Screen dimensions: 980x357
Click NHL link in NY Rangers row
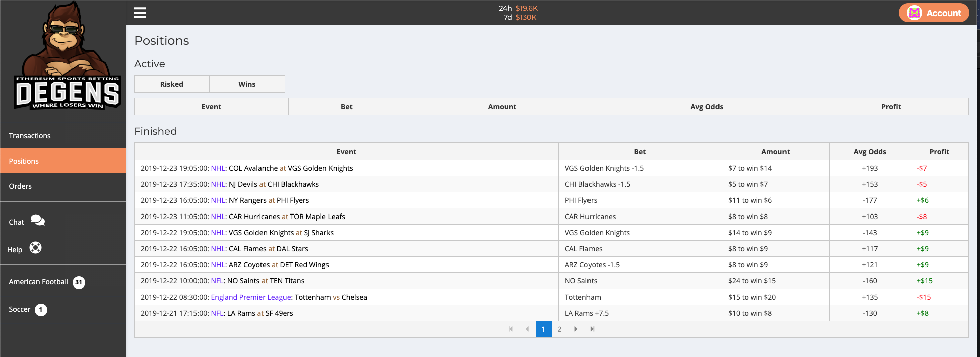point(218,200)
